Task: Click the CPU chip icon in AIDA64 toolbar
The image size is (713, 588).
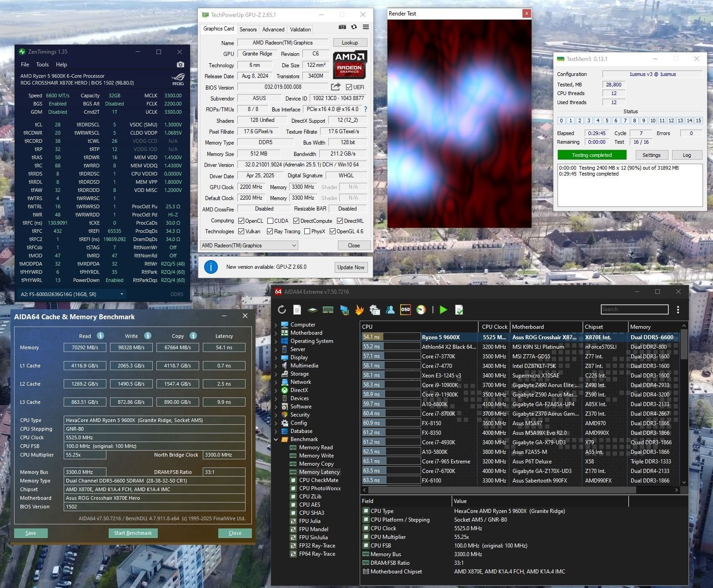Action: pos(312,310)
